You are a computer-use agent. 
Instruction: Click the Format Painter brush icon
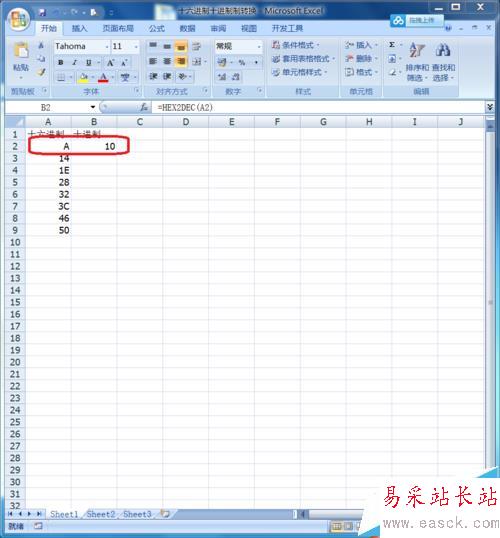(41, 72)
